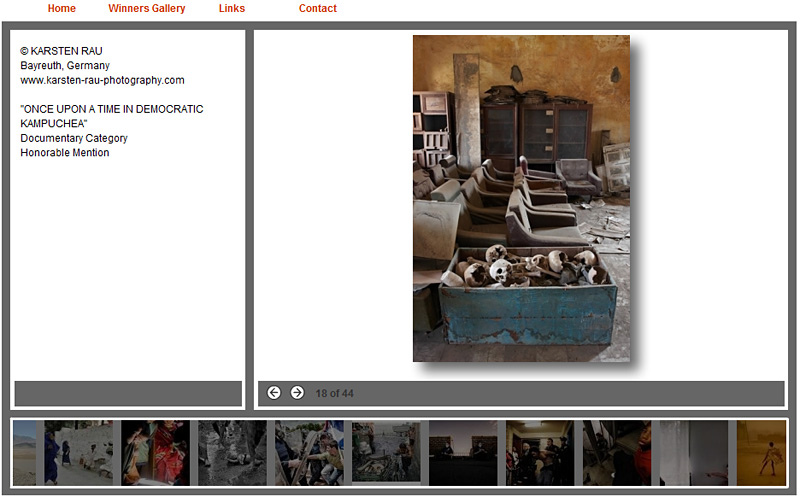Viewport: 800px width, 497px height.
Task: Navigate to the Links page
Action: coord(231,9)
